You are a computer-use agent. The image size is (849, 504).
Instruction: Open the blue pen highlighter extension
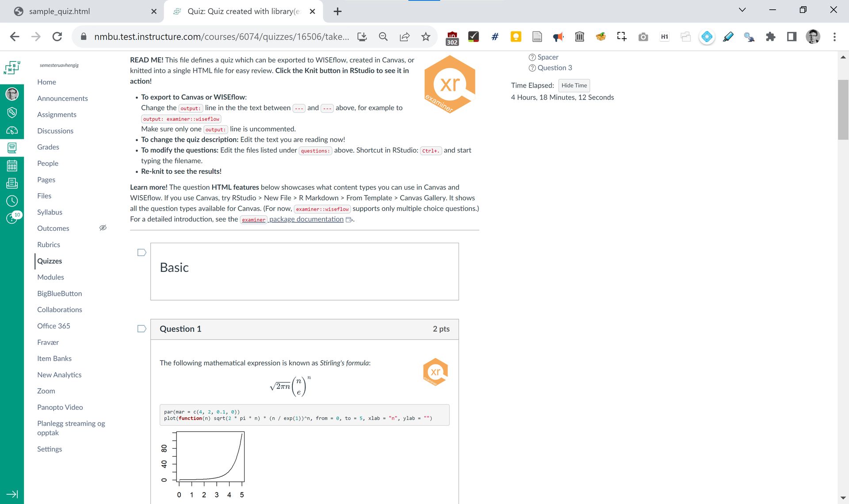pyautogui.click(x=728, y=37)
